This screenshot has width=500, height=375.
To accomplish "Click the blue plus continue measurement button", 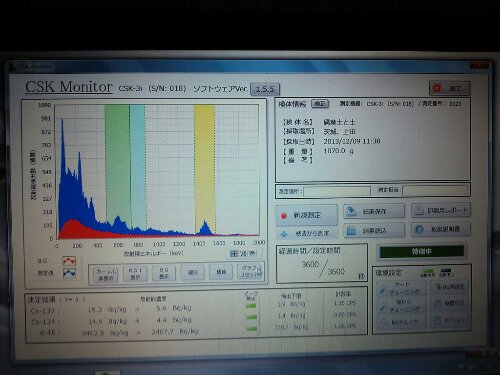I will (x=306, y=234).
